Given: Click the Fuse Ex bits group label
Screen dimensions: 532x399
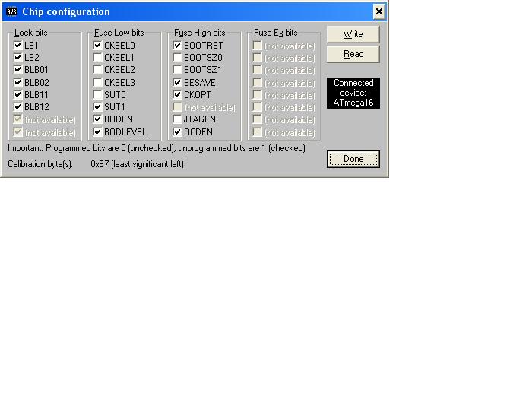Looking at the screenshot, I should pos(275,33).
